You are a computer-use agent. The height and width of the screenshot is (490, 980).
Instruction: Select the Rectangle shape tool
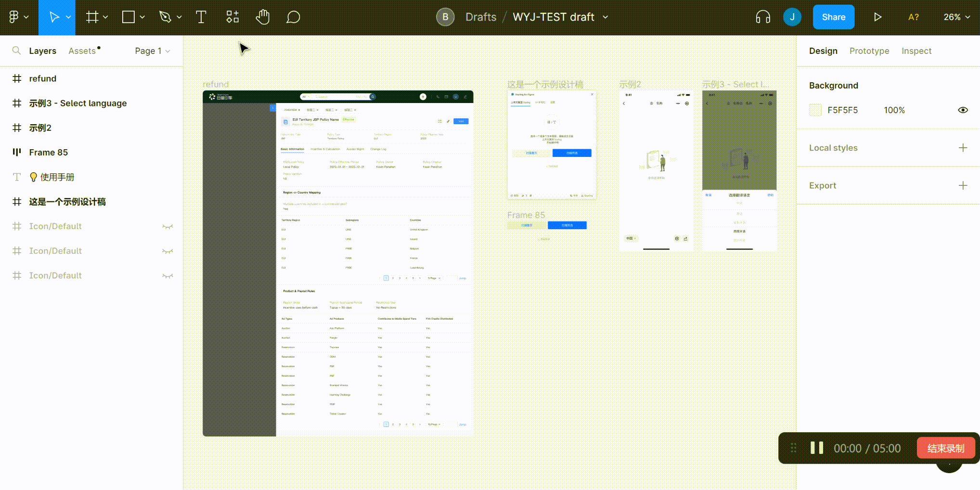tap(129, 17)
